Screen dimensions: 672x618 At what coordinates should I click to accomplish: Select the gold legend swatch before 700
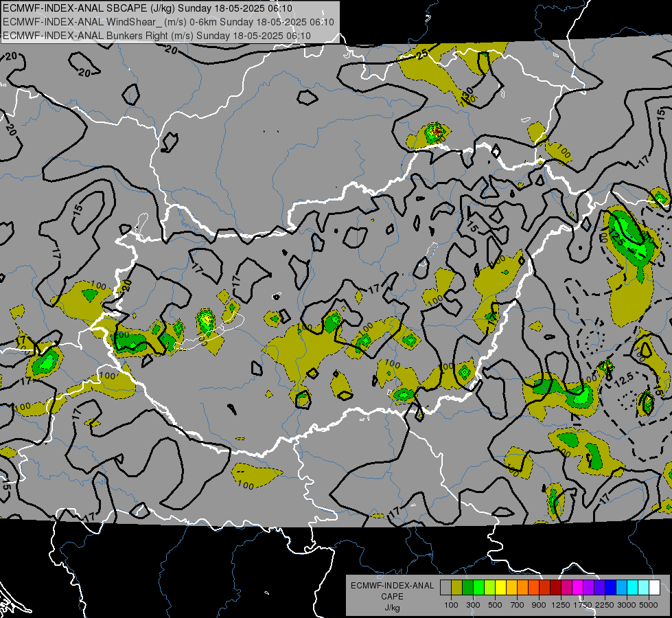tap(511, 588)
